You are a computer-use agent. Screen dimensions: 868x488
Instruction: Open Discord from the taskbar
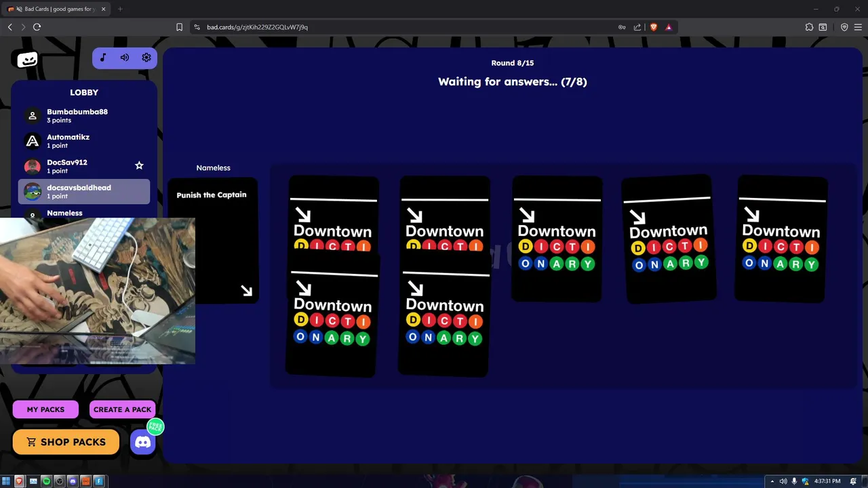73,481
